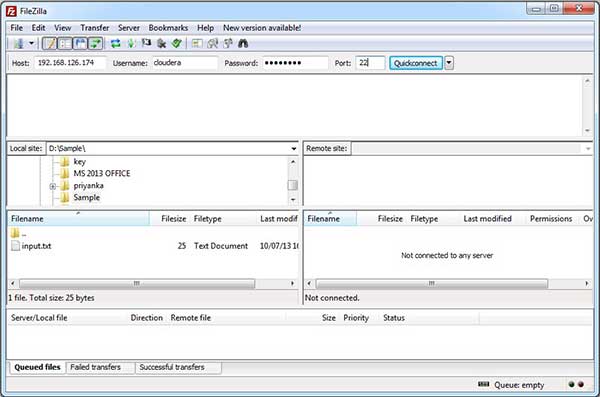Open the directory listing filters dialog
Image resolution: width=600 pixels, height=397 pixels.
point(197,43)
